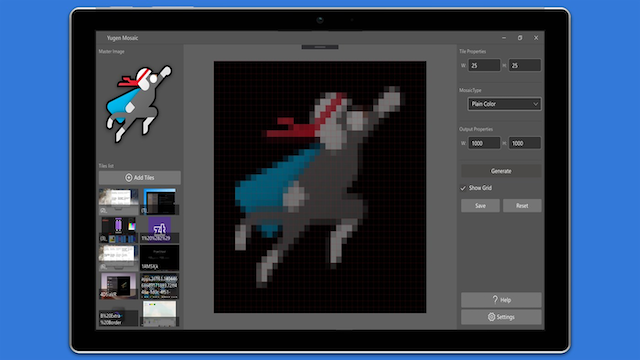The height and width of the screenshot is (360, 640).
Task: Click the plus icon on Add Tiles
Action: (129, 178)
